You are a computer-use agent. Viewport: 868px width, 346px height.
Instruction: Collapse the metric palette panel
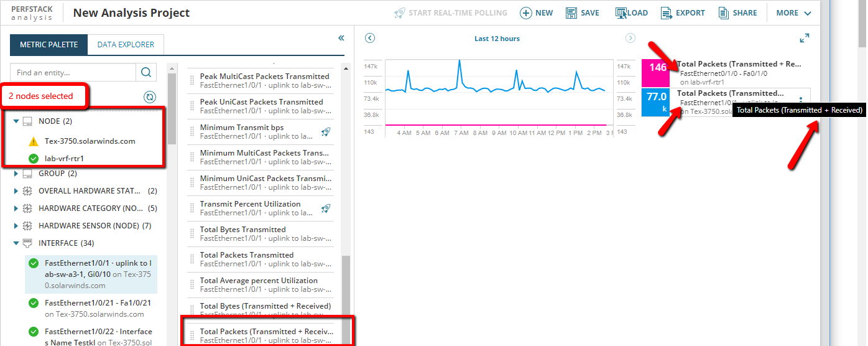[341, 39]
